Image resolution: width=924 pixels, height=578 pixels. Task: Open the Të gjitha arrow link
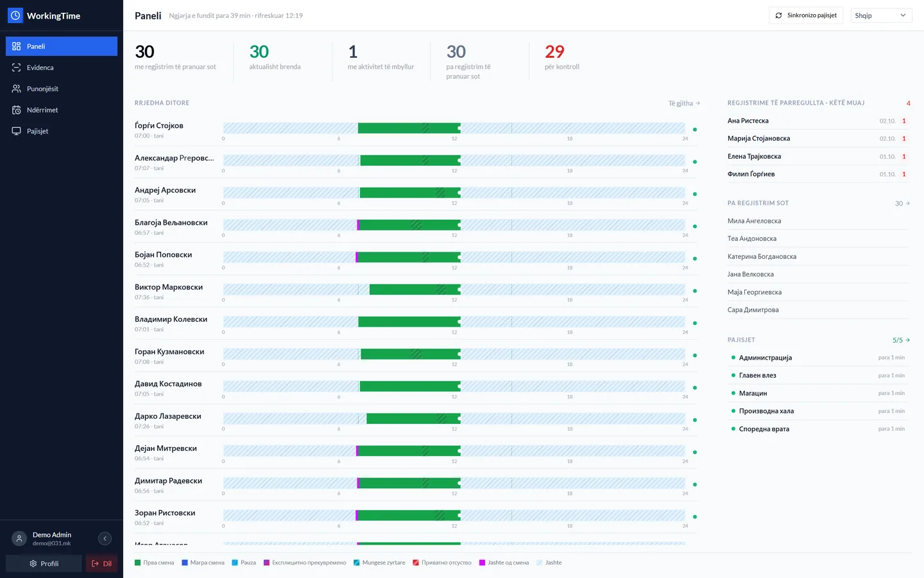tap(684, 103)
